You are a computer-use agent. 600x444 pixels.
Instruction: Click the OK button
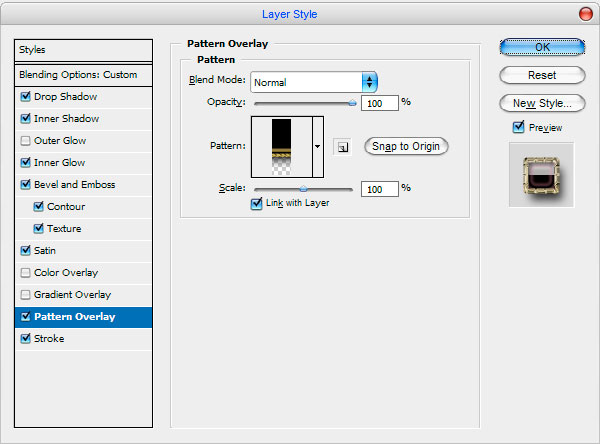[542, 47]
